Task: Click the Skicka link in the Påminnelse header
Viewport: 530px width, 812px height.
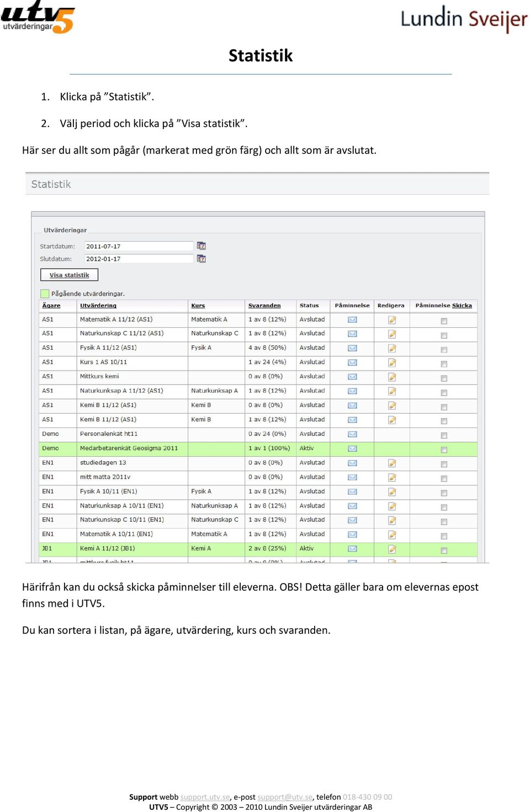Action: coord(462,306)
